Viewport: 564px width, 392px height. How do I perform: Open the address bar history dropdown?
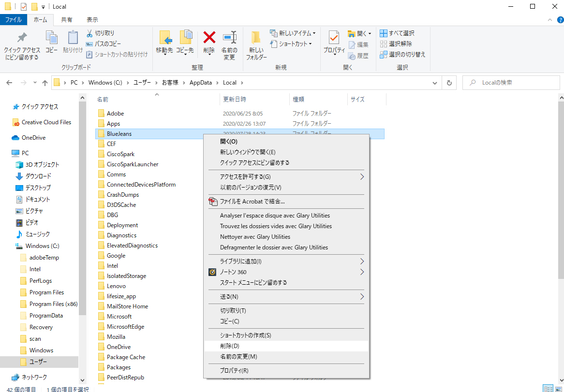point(435,83)
